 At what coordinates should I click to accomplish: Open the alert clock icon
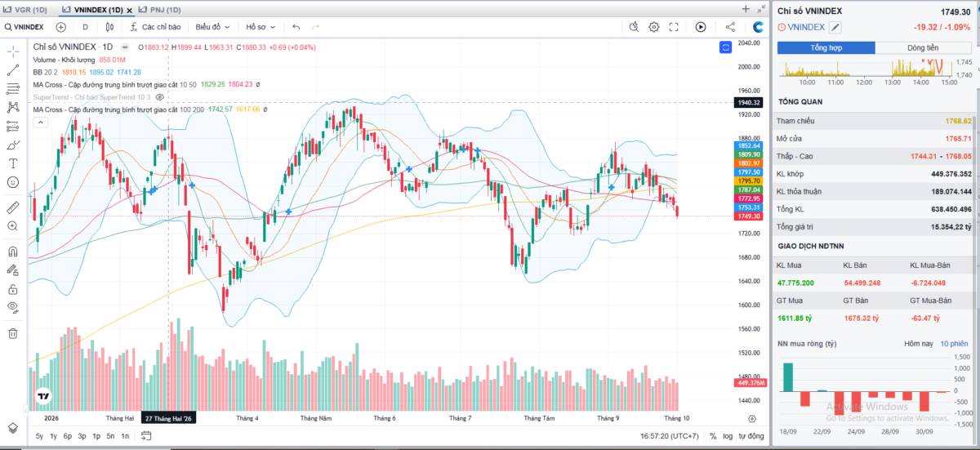click(634, 27)
